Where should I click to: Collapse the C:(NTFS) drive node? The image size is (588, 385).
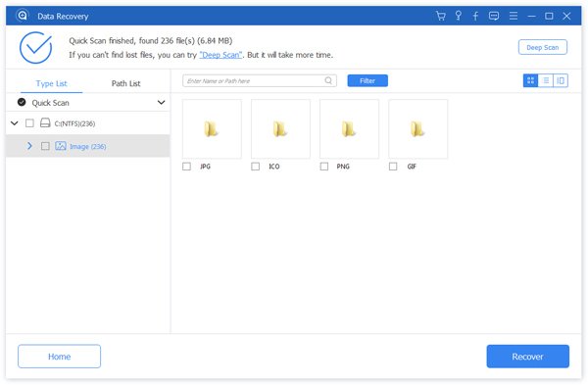click(15, 123)
